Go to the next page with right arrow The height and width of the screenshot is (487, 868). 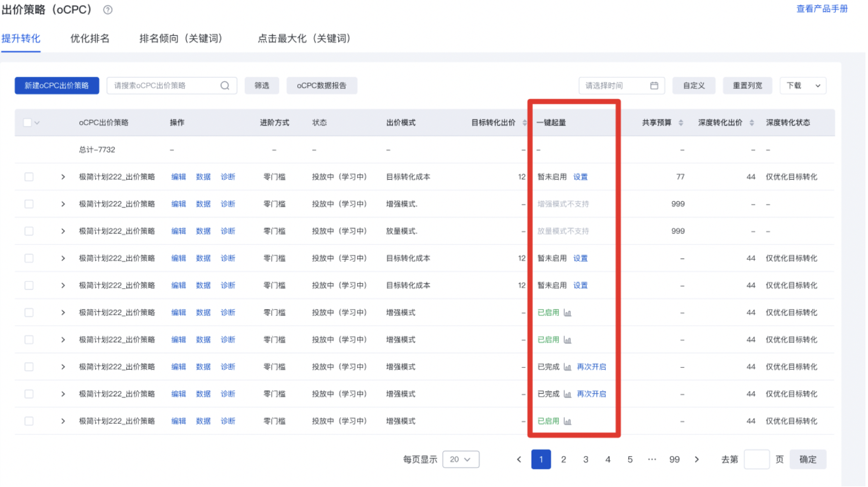(x=696, y=459)
